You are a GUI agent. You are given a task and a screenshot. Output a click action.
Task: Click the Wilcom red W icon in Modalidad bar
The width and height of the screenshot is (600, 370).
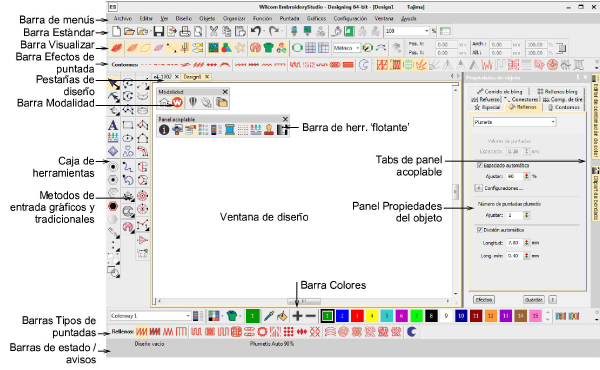(x=177, y=102)
